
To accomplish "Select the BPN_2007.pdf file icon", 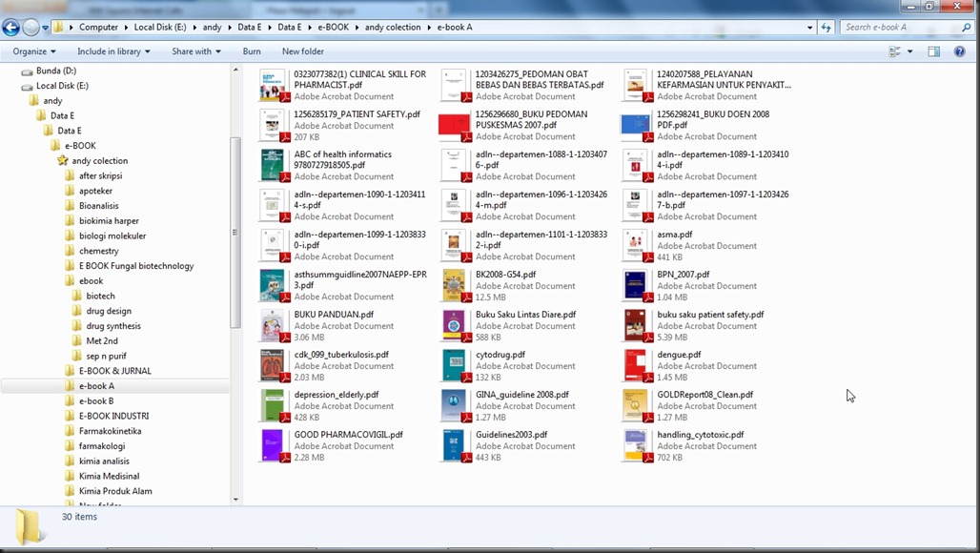I will pyautogui.click(x=636, y=285).
